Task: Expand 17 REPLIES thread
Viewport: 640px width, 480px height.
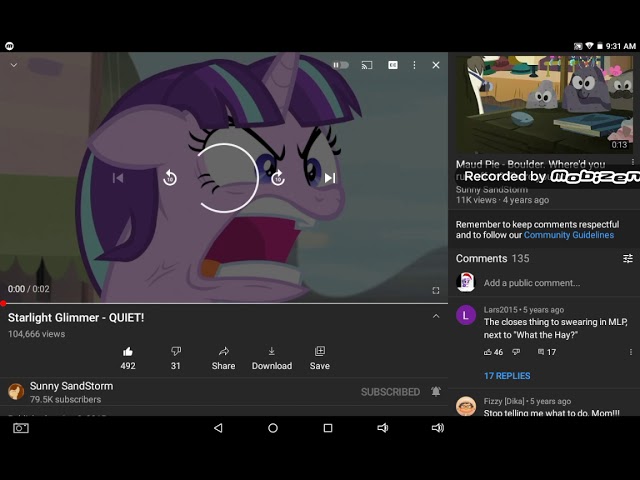Action: [507, 376]
